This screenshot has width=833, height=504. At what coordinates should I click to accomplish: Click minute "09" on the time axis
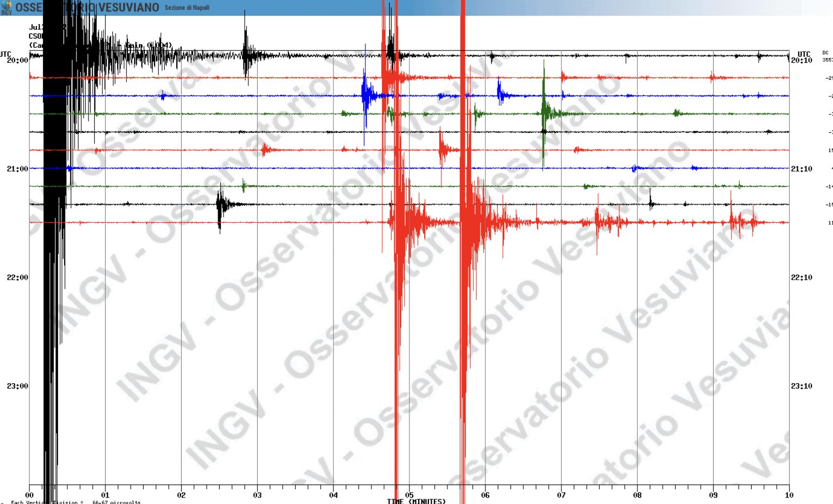(713, 495)
